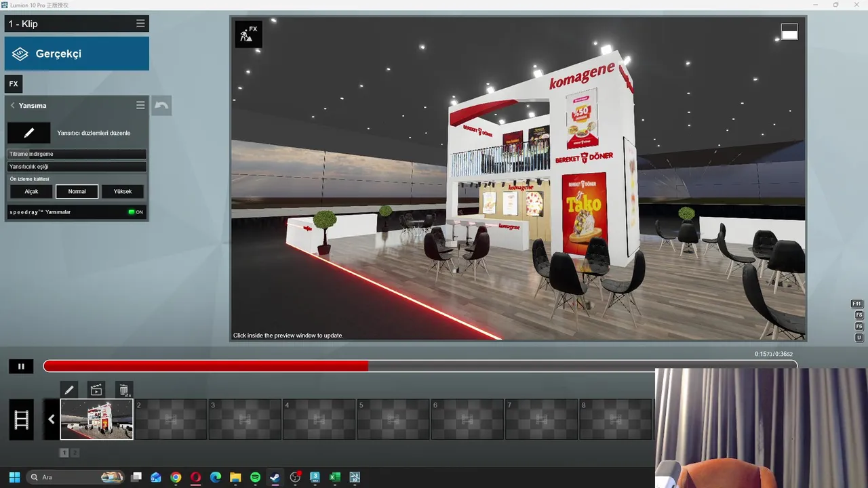Click the viewport layout icon in preview corner
This screenshot has height=488, width=868.
tap(789, 31)
